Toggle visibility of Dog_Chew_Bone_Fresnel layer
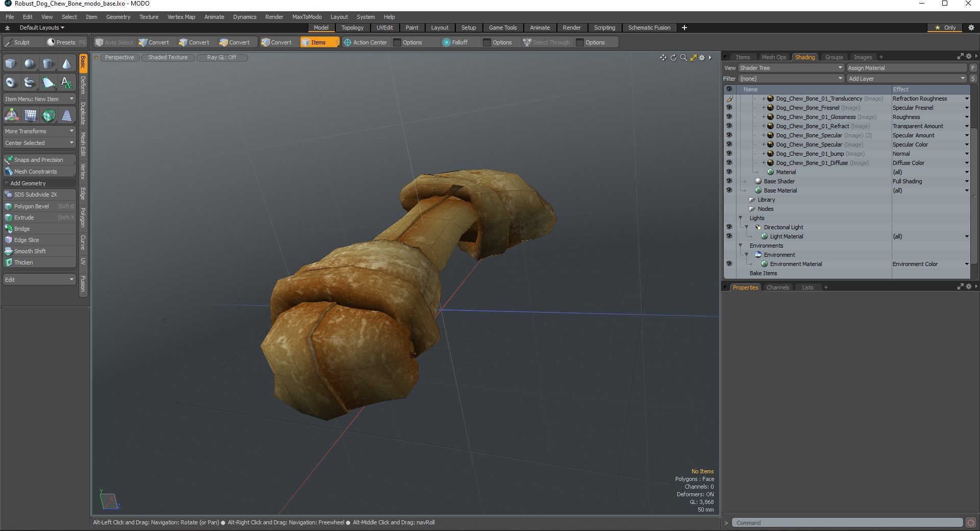The image size is (980, 531). [x=729, y=108]
